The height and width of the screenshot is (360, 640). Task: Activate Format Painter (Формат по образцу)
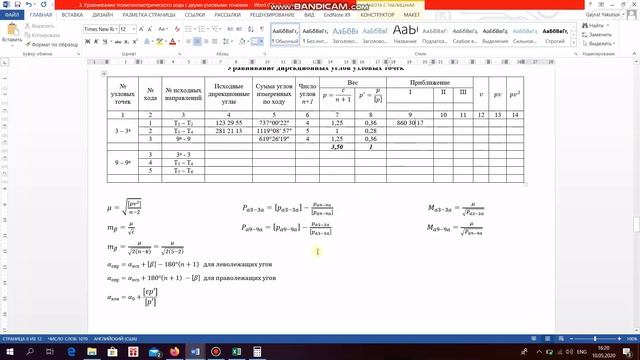click(x=51, y=44)
